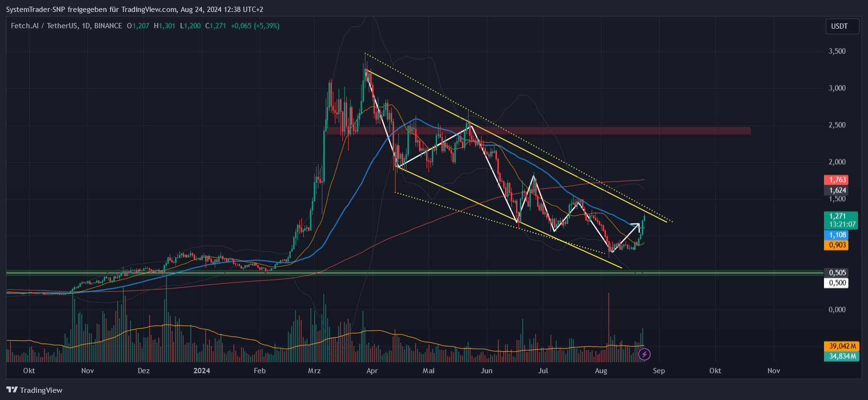Click the Feb time axis label
Image resolution: width=868 pixels, height=400 pixels.
pos(260,371)
